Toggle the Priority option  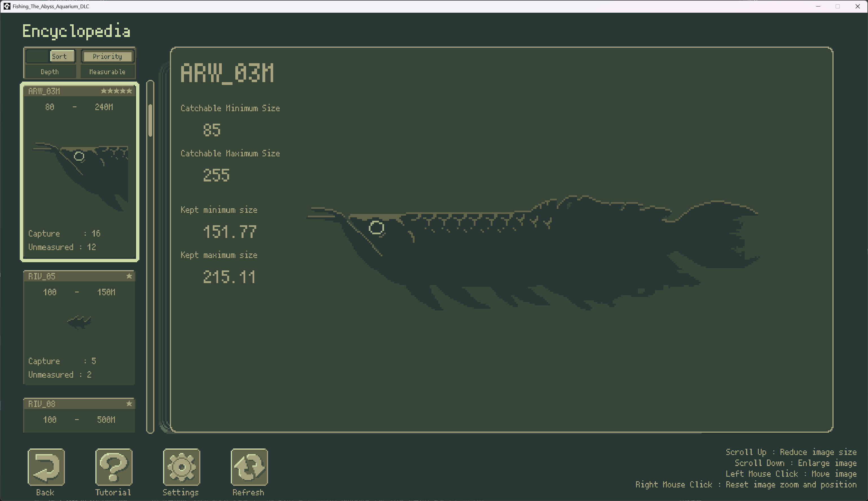pyautogui.click(x=107, y=56)
